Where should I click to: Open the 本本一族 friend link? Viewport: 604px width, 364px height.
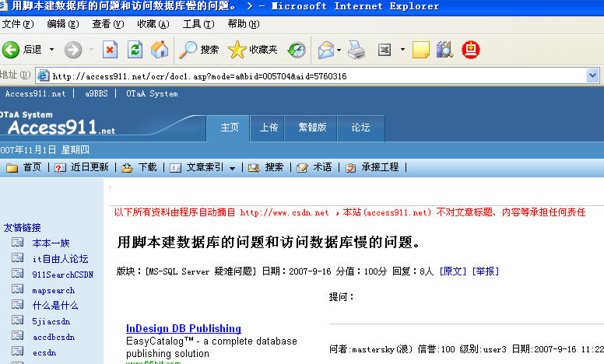click(51, 243)
